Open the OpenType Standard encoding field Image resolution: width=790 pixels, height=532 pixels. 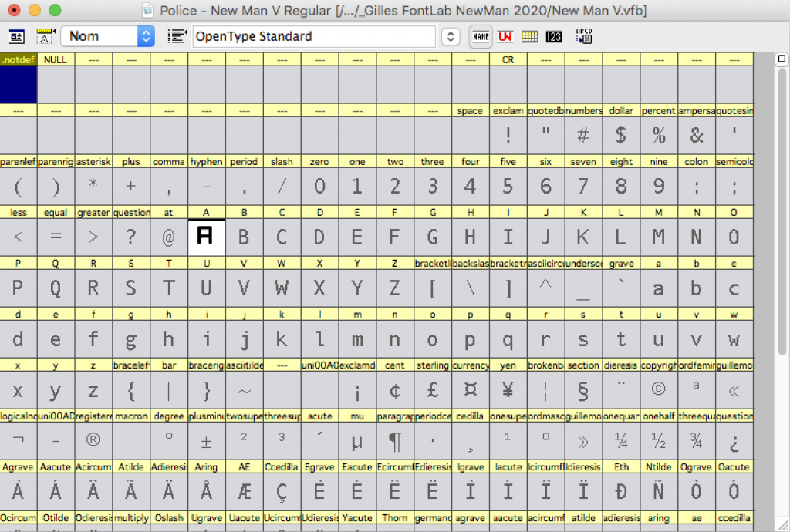click(313, 36)
